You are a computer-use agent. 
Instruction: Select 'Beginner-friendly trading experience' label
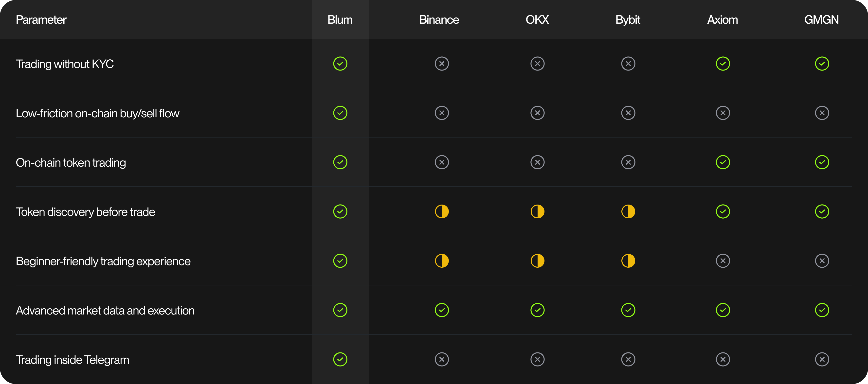(x=103, y=262)
